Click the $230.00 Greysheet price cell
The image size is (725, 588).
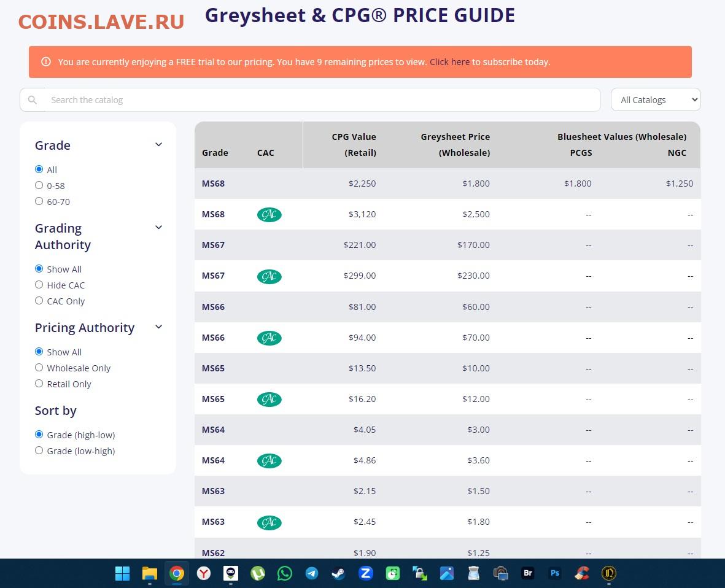coord(473,276)
